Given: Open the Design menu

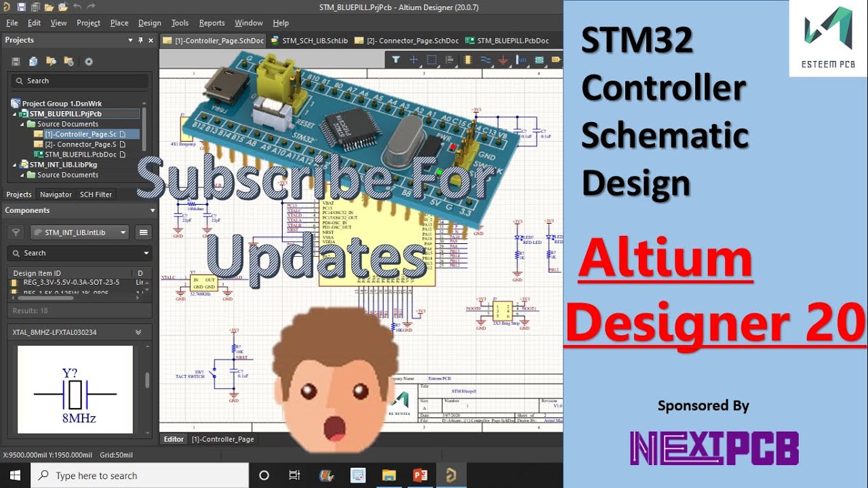Looking at the screenshot, I should tap(150, 22).
